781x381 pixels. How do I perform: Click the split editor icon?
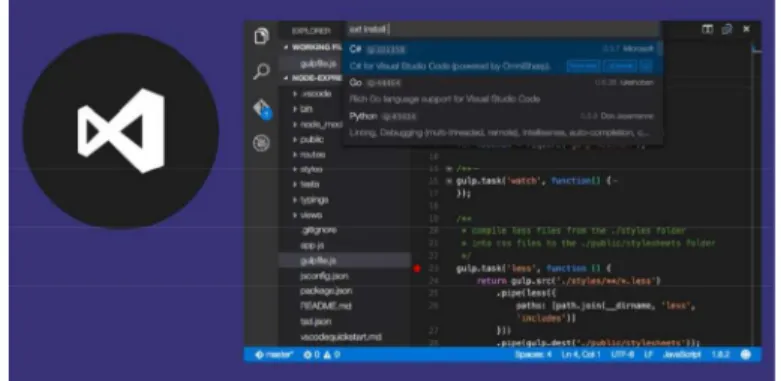[707, 29]
